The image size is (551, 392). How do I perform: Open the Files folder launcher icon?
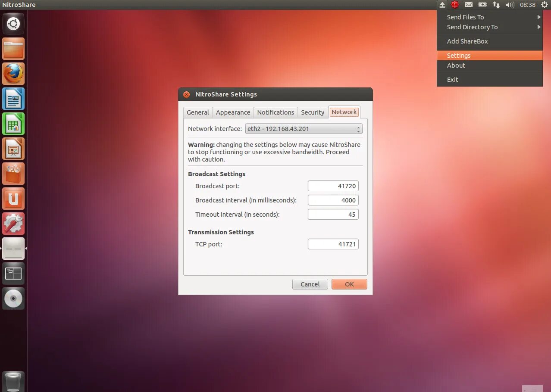[x=13, y=49]
